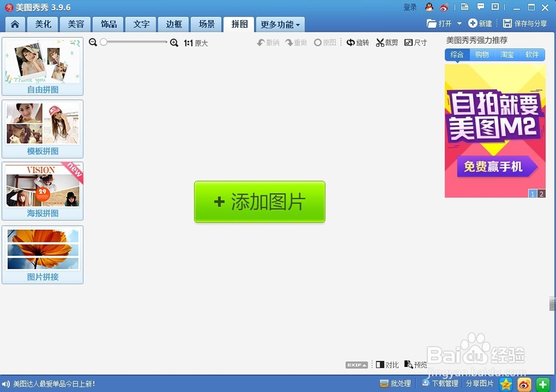Viewport: 556px width, 392px height.
Task: Choose 自由拼图 free collage thumbnail
Action: tap(43, 66)
